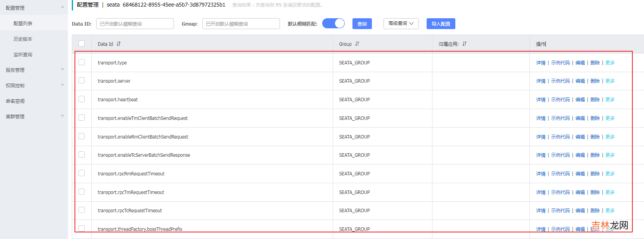Select the transport.type row checkbox
This screenshot has width=644, height=239.
point(82,62)
